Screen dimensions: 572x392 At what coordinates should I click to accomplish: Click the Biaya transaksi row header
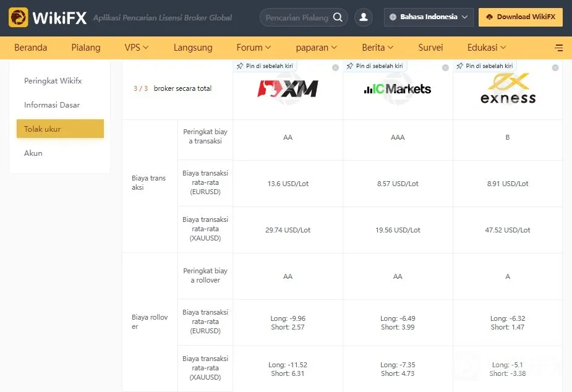tap(149, 182)
